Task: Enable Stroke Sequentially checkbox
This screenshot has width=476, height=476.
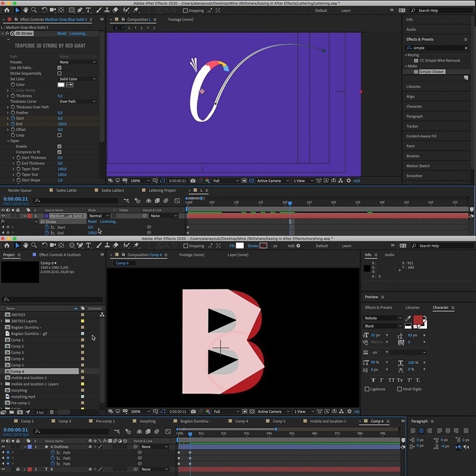Action: 59,73
